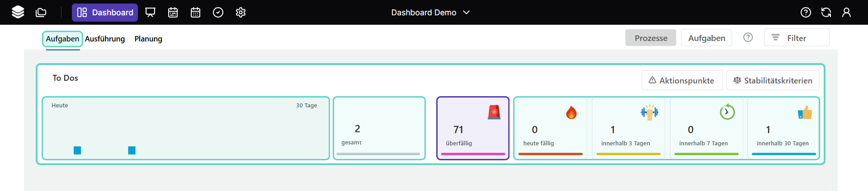Image resolution: width=868 pixels, height=191 pixels.
Task: Click the checkmark circle tasks icon
Action: (218, 12)
